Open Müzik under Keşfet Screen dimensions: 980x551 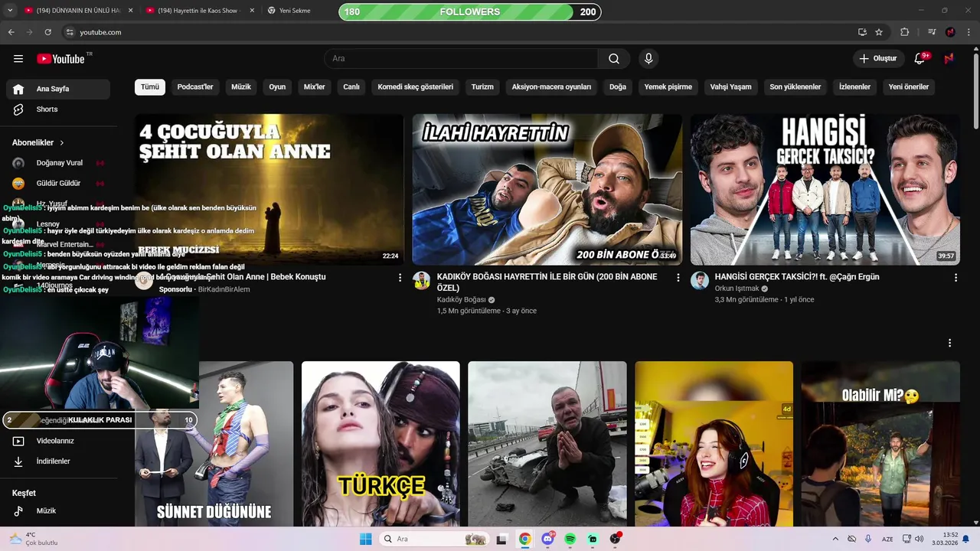click(58, 510)
